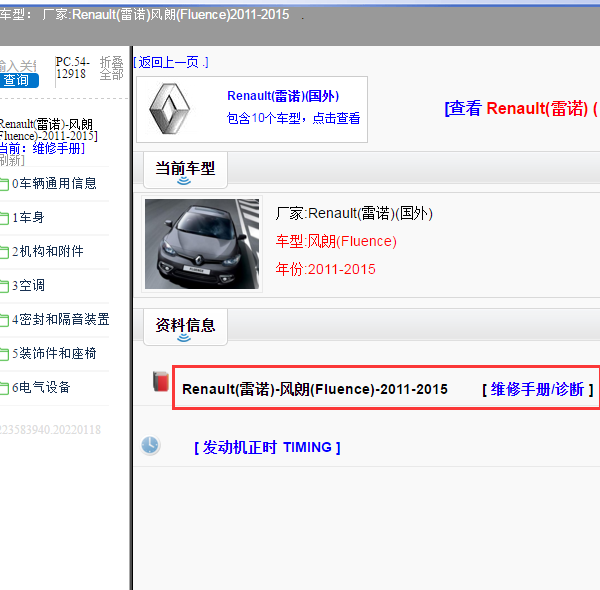Select the 资料信息 tab
The width and height of the screenshot is (600, 590).
185,326
